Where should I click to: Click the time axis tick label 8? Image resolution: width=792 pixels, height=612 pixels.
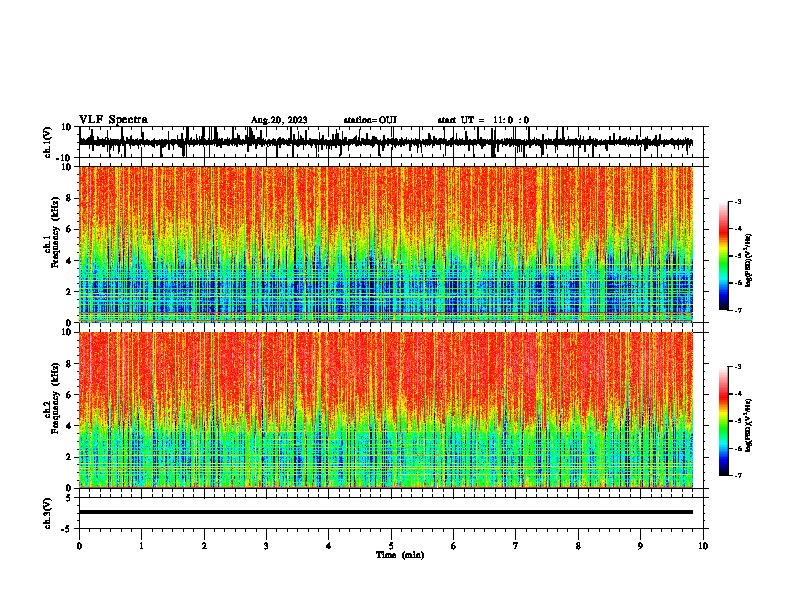(x=578, y=546)
